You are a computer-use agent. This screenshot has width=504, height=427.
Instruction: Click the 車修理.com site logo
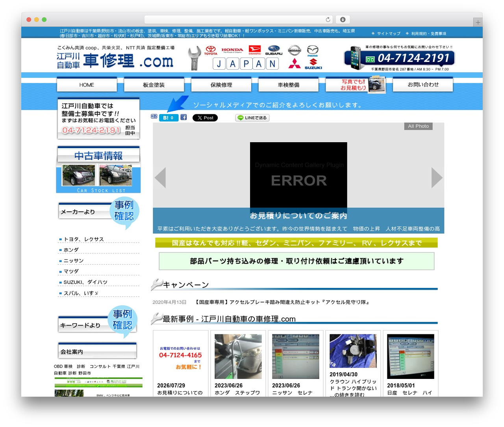point(115,61)
